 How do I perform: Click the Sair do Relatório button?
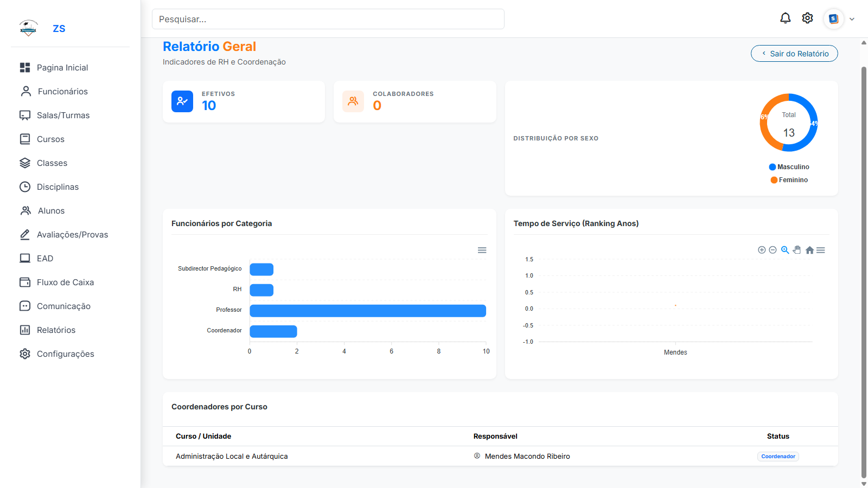(794, 54)
